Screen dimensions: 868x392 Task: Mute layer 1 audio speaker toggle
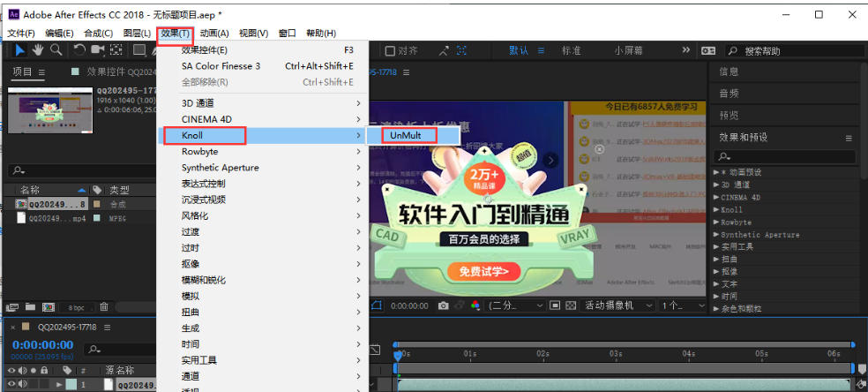[x=24, y=385]
